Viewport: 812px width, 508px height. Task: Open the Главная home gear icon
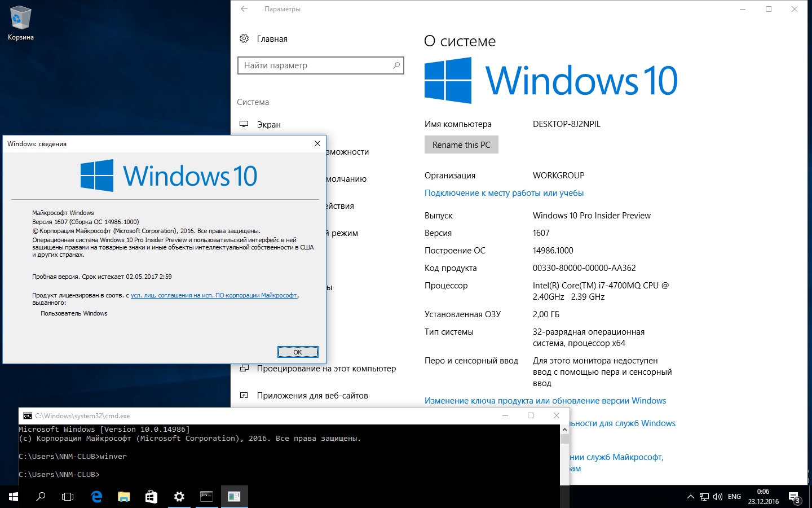[244, 38]
